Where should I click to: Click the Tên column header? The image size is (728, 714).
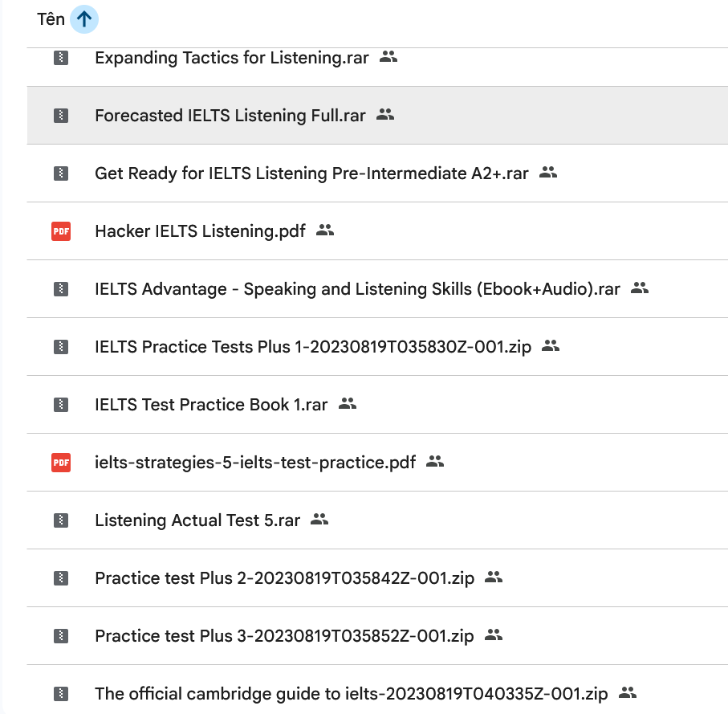coord(51,19)
